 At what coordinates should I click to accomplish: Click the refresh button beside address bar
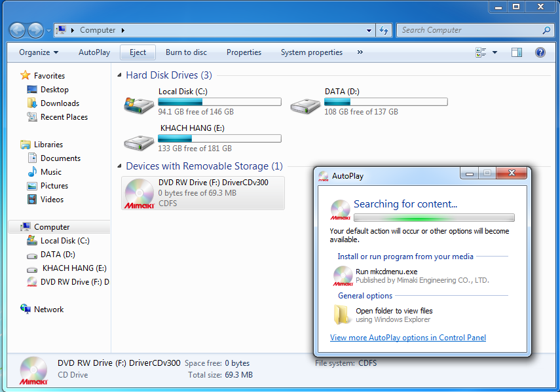pyautogui.click(x=384, y=30)
